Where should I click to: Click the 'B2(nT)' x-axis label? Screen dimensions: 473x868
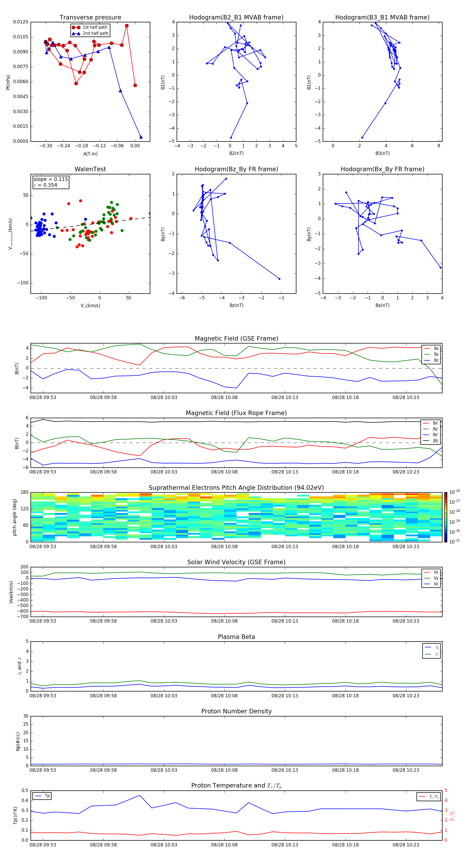[236, 153]
